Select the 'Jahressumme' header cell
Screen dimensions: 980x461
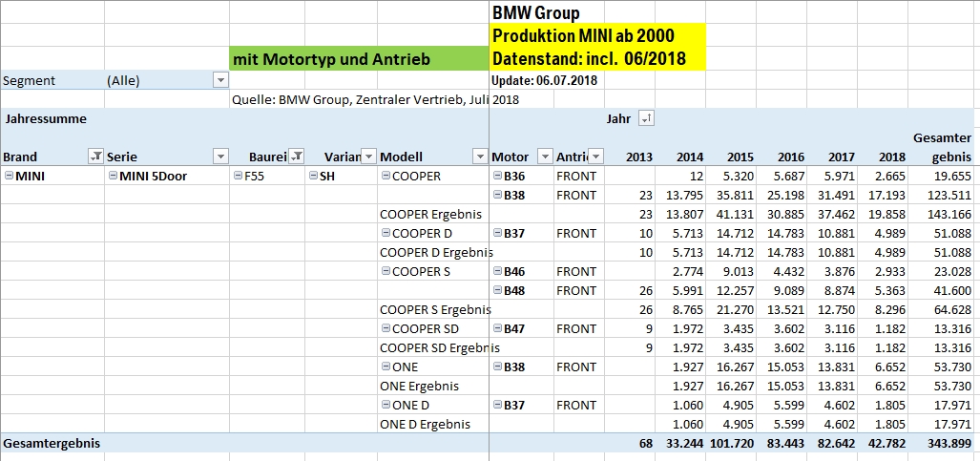(46, 119)
